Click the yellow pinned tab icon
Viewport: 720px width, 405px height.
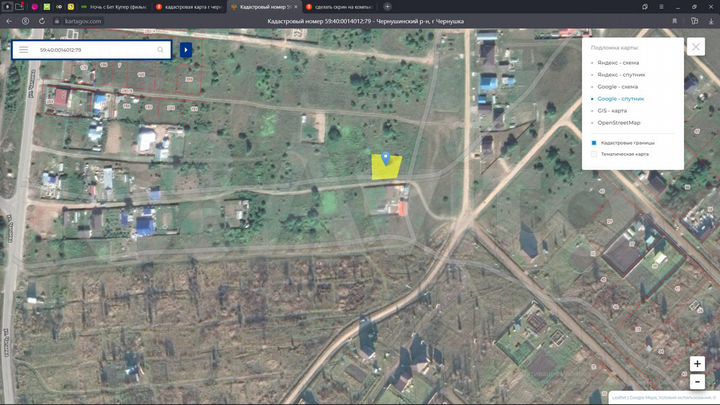[x=71, y=7]
